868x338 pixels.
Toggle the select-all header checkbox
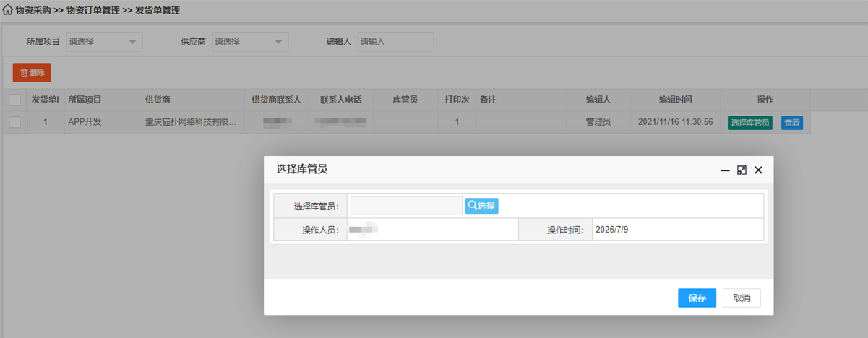coord(14,100)
